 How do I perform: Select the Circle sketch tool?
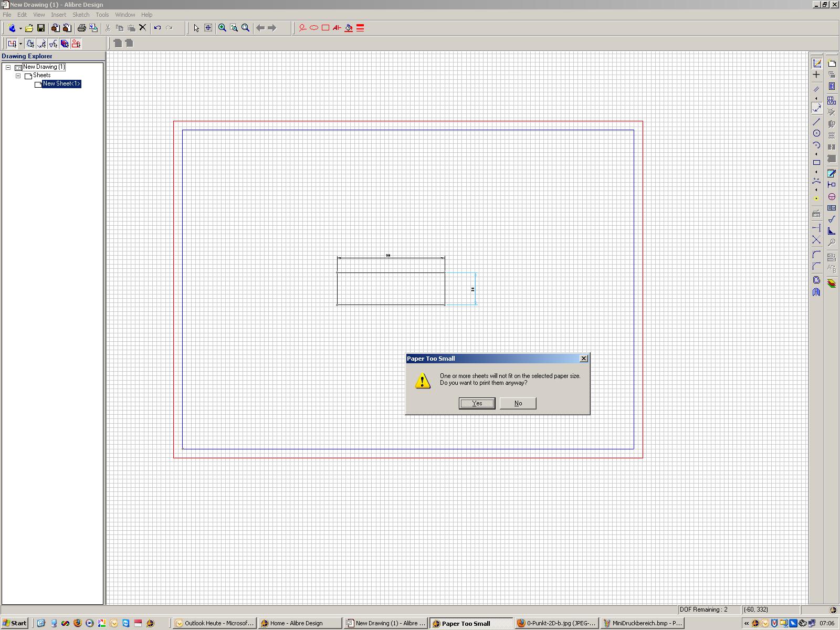coord(816,133)
